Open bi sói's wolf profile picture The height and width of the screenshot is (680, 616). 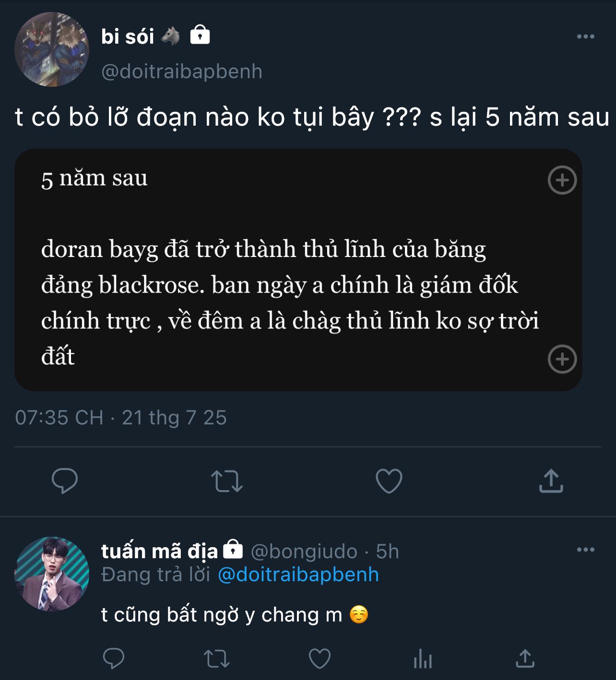tap(52, 49)
